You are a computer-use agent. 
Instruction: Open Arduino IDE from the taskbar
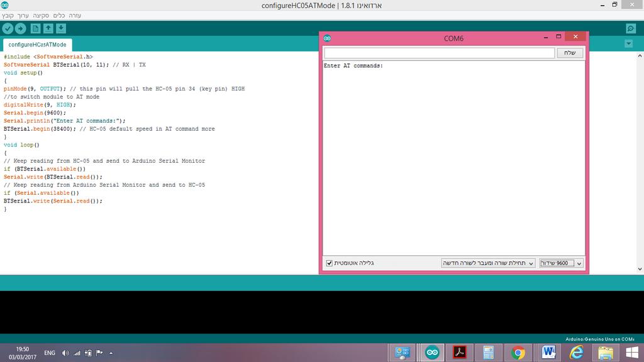click(432, 352)
